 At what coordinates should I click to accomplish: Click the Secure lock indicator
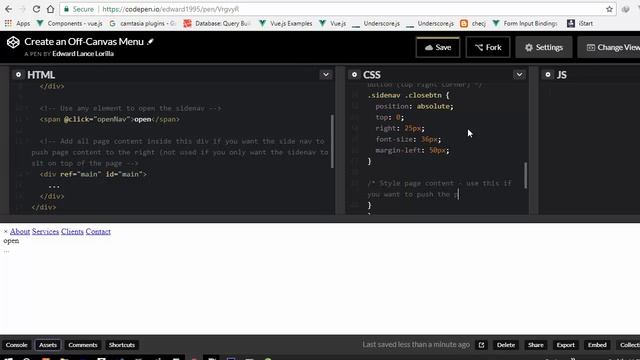79,9
